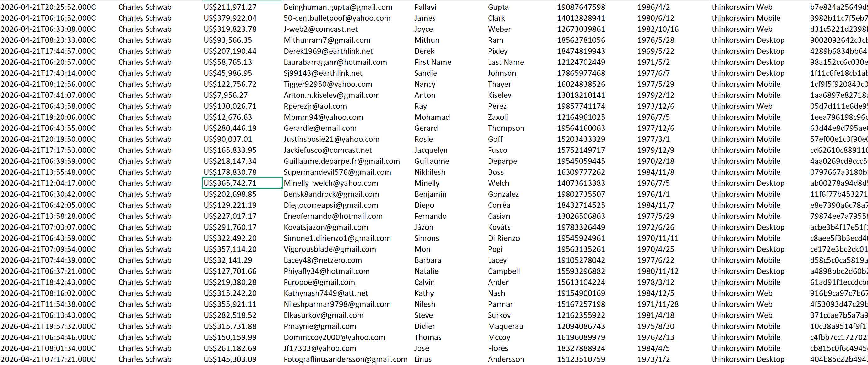Select last name cell Gupta
868x365 pixels.
point(498,7)
